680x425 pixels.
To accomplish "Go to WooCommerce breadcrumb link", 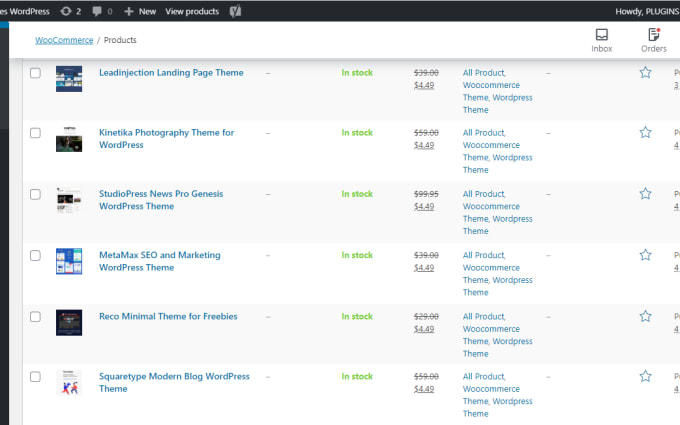I will (64, 40).
